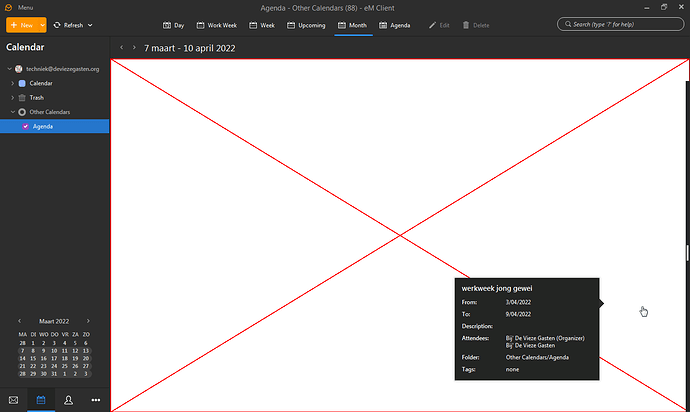690x412 pixels.
Task: Click the account avatar icon
Action: click(x=18, y=69)
